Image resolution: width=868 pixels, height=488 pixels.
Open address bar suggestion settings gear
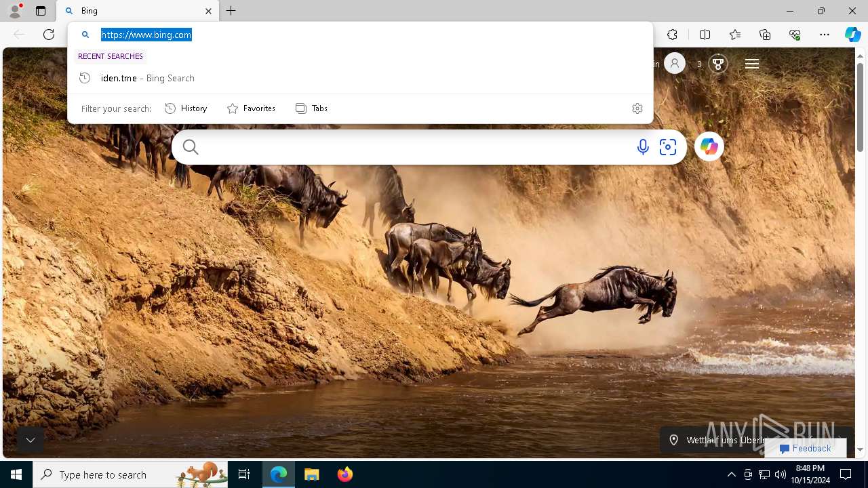[x=637, y=108]
